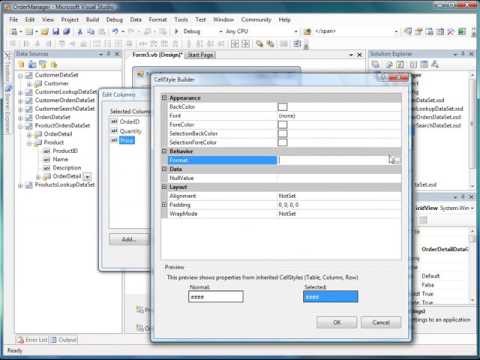
Task: Click the Find in Files icon left of search box
Action: point(307,32)
